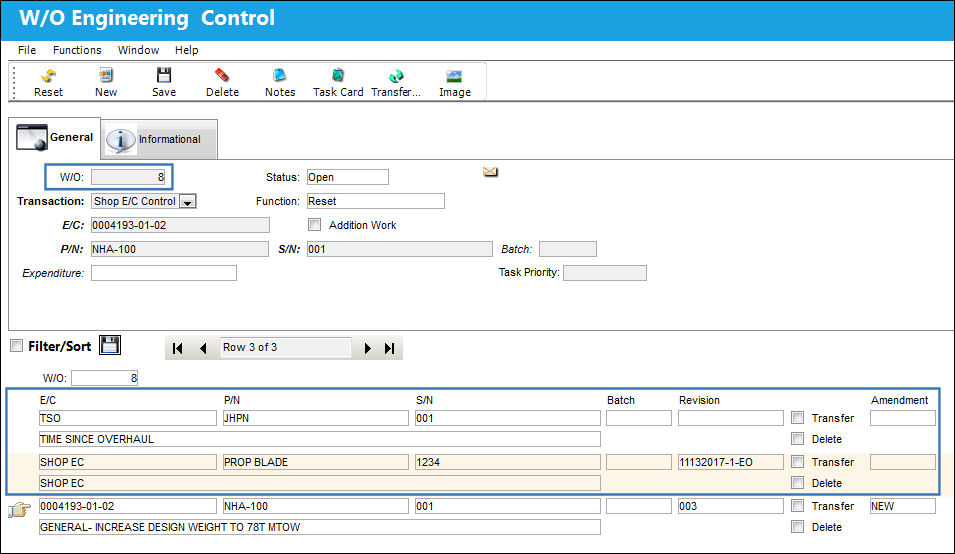Click the 11132017-1-EO Revision cell
Viewport: 955px width, 554px height.
point(731,462)
